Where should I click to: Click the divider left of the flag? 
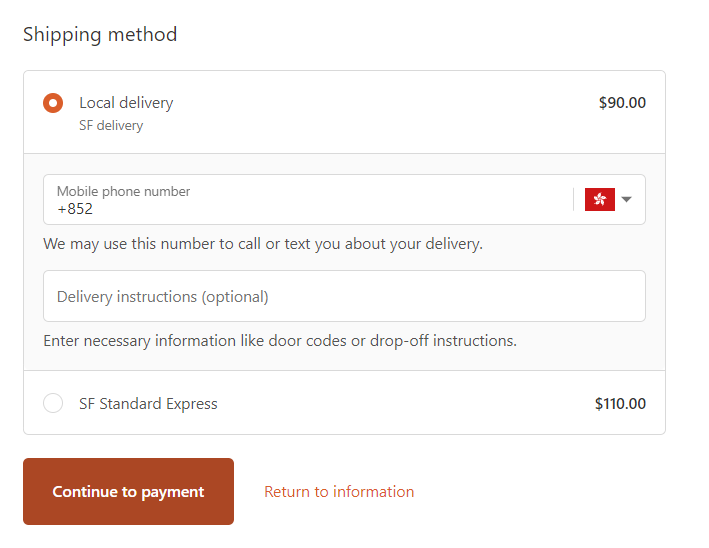574,199
